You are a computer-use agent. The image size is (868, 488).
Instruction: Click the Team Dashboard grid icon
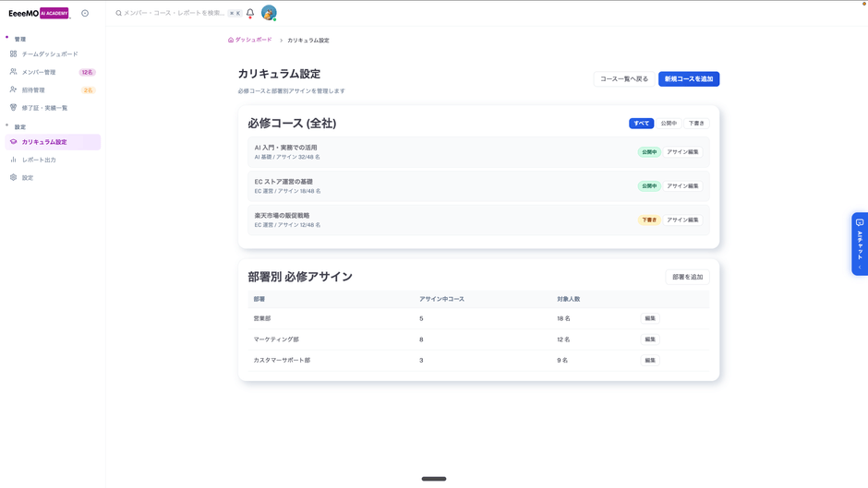13,54
